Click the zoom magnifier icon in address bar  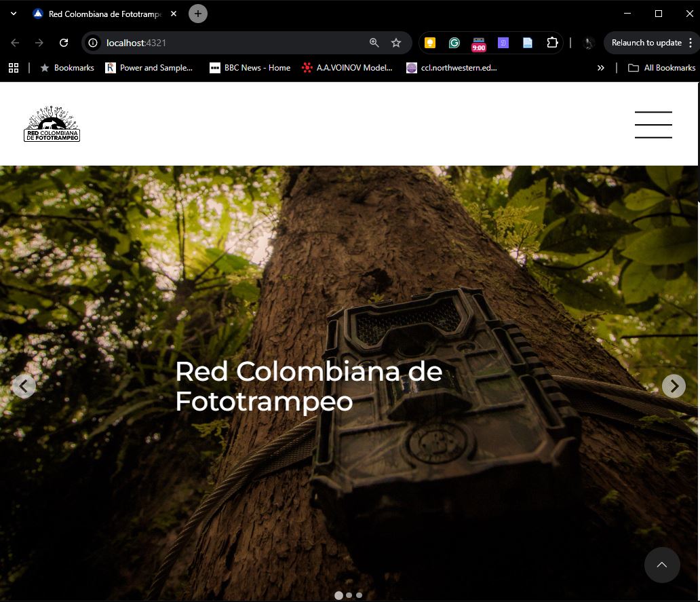[x=374, y=43]
